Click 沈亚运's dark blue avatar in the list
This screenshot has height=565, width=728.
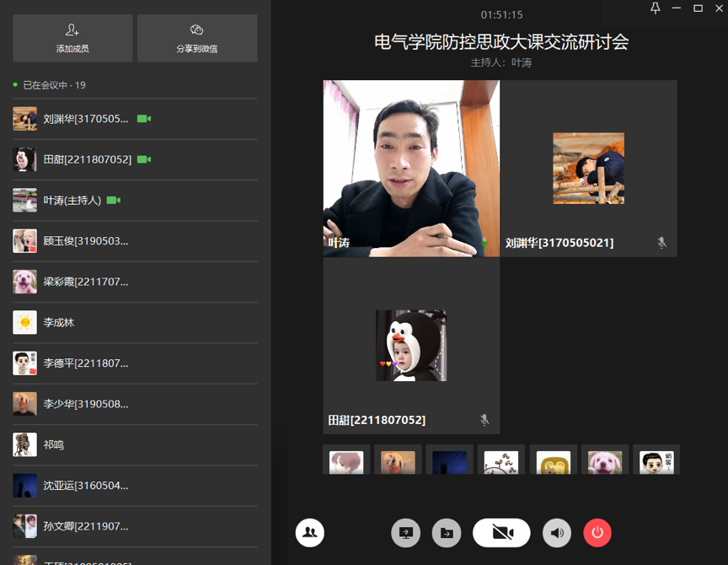click(x=24, y=486)
